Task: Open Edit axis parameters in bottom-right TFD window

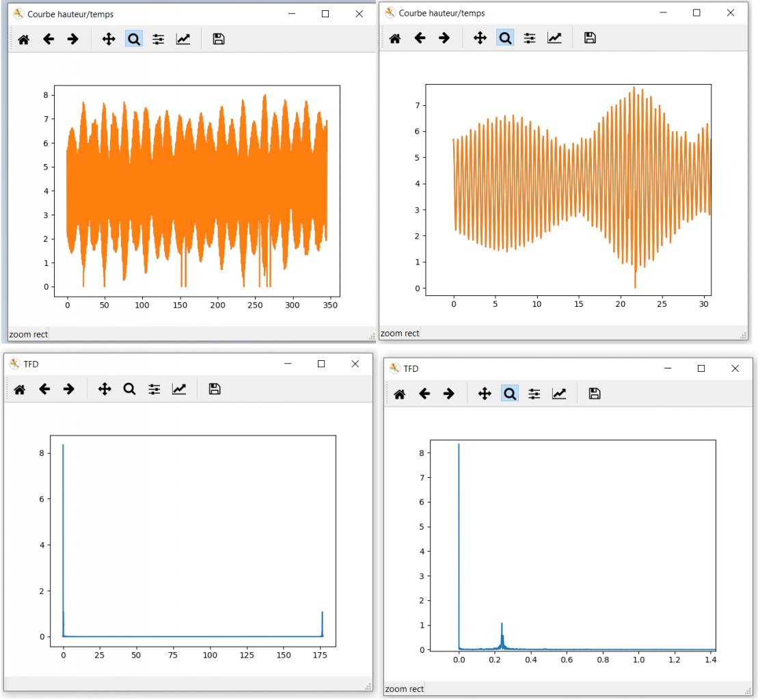Action: [x=559, y=394]
